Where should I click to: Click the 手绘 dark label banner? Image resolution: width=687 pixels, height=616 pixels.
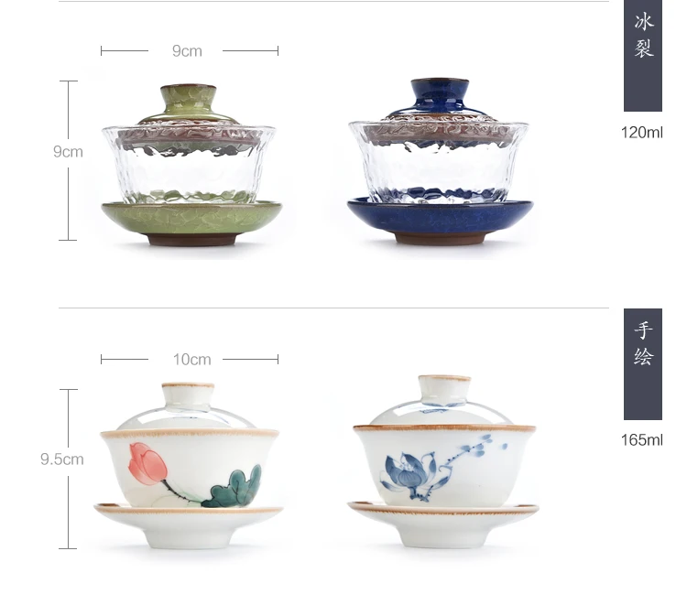(x=643, y=363)
